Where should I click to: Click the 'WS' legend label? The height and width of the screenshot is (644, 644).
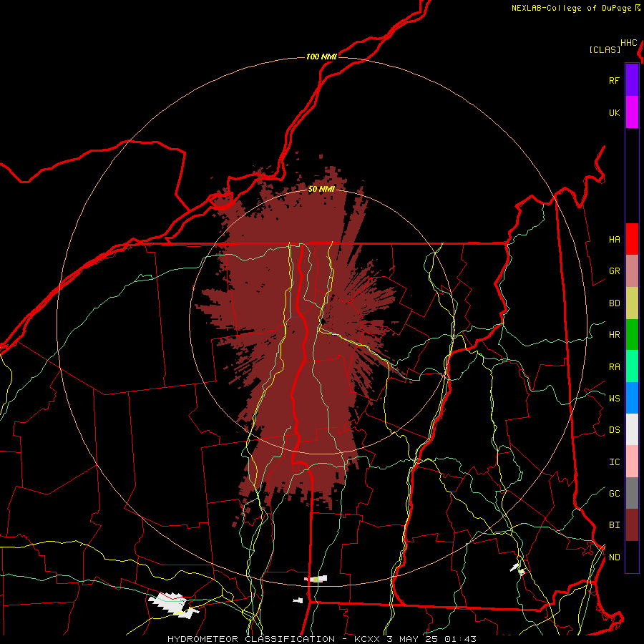click(614, 398)
